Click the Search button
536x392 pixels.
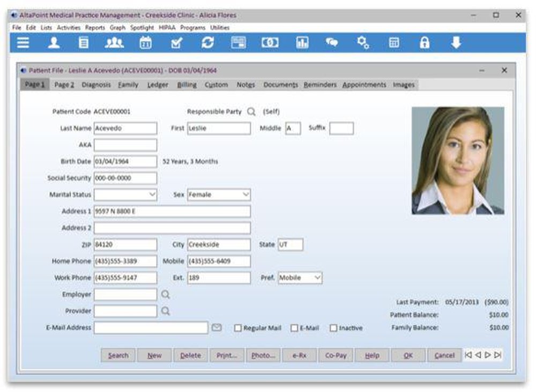click(118, 356)
